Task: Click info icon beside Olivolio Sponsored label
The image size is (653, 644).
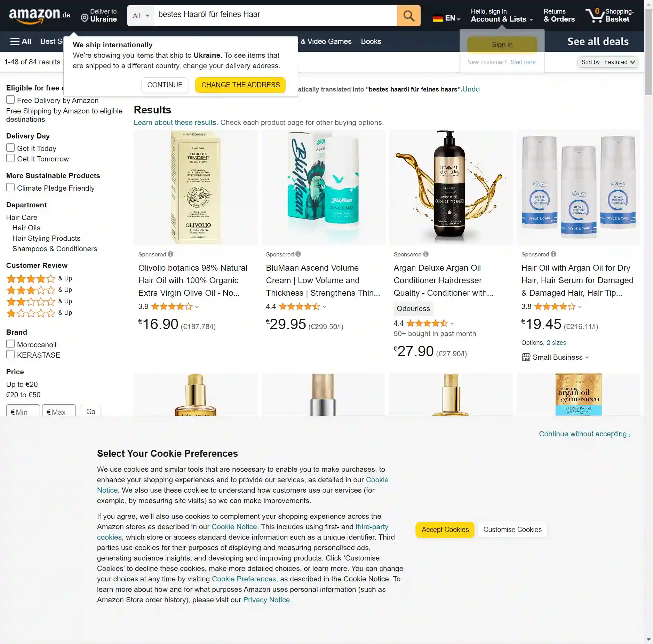Action: pyautogui.click(x=170, y=254)
